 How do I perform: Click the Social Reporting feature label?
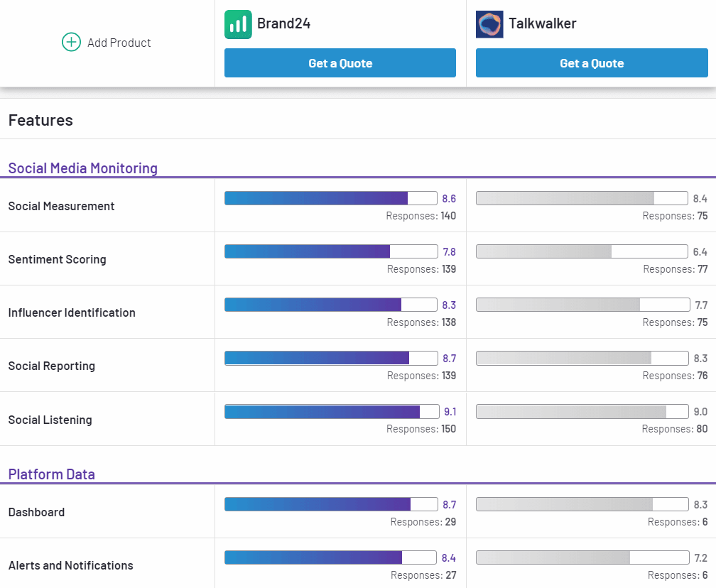point(51,366)
